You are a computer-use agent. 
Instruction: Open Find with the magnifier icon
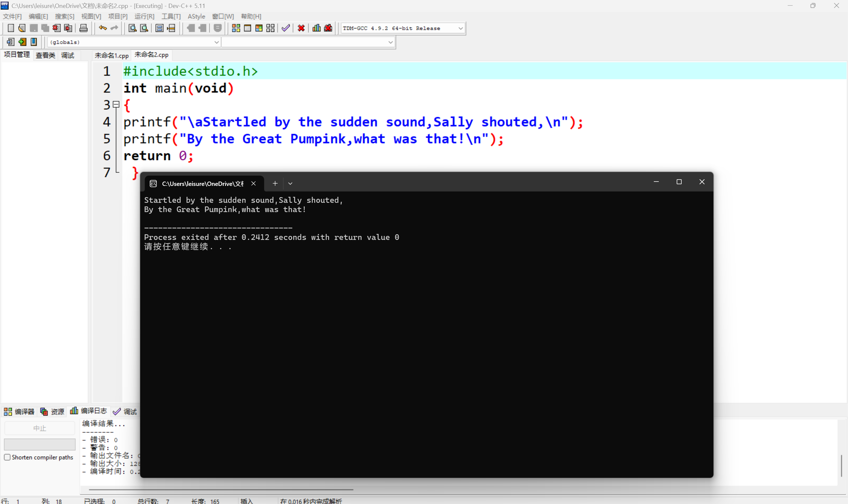(x=132, y=28)
